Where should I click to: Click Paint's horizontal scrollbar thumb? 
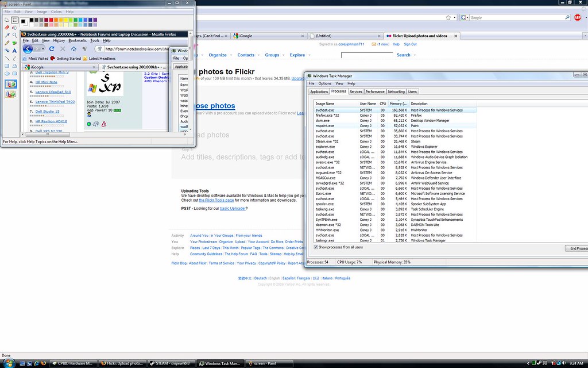(48, 135)
